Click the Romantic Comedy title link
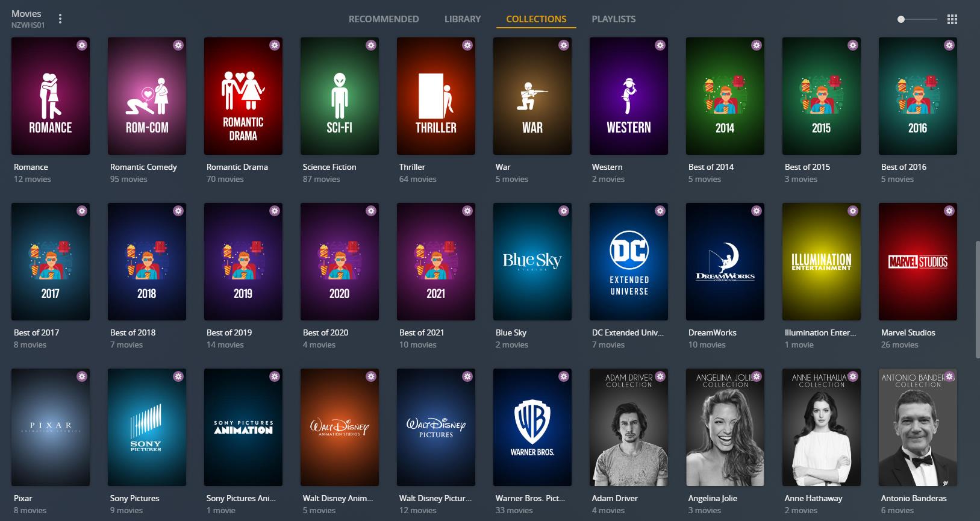The height and width of the screenshot is (521, 980). coord(143,167)
